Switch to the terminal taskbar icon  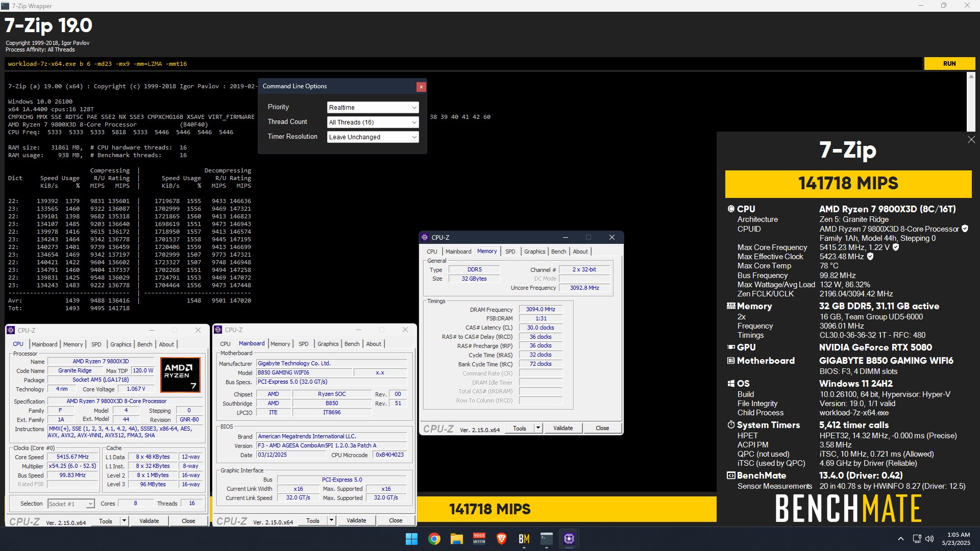[x=547, y=539]
